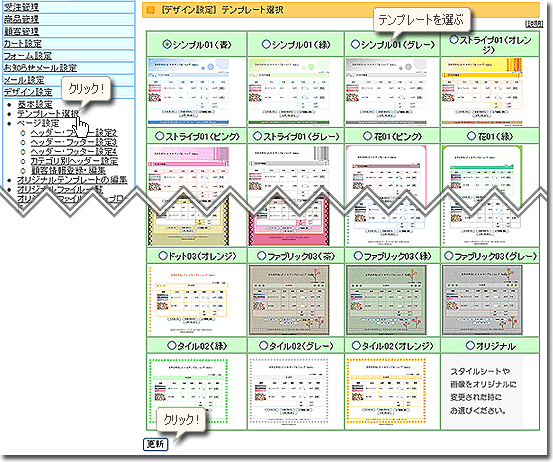553x462 pixels.
Task: Click the ストライプ01(オレンジ) preview thumbnail
Action: click(x=482, y=91)
